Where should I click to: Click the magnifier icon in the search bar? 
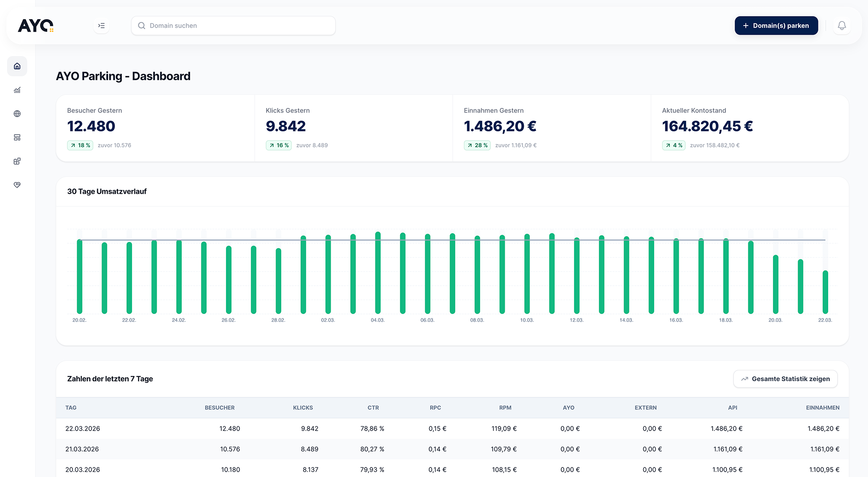point(141,26)
